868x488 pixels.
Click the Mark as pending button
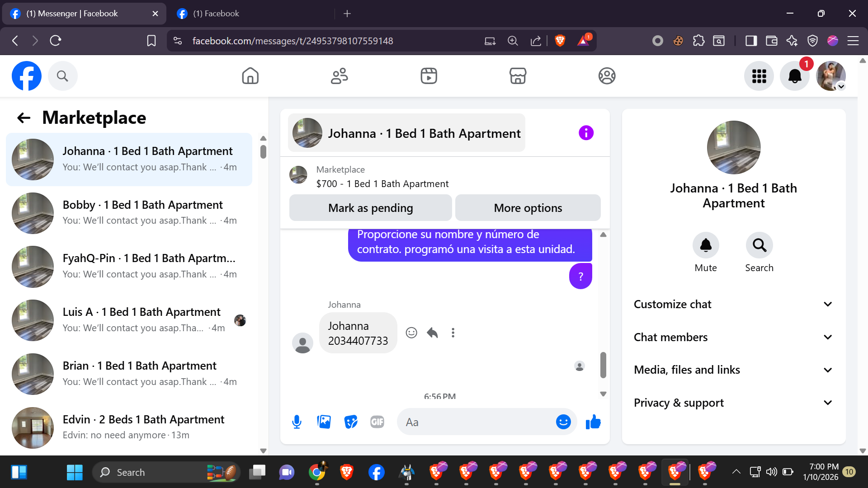pyautogui.click(x=370, y=208)
